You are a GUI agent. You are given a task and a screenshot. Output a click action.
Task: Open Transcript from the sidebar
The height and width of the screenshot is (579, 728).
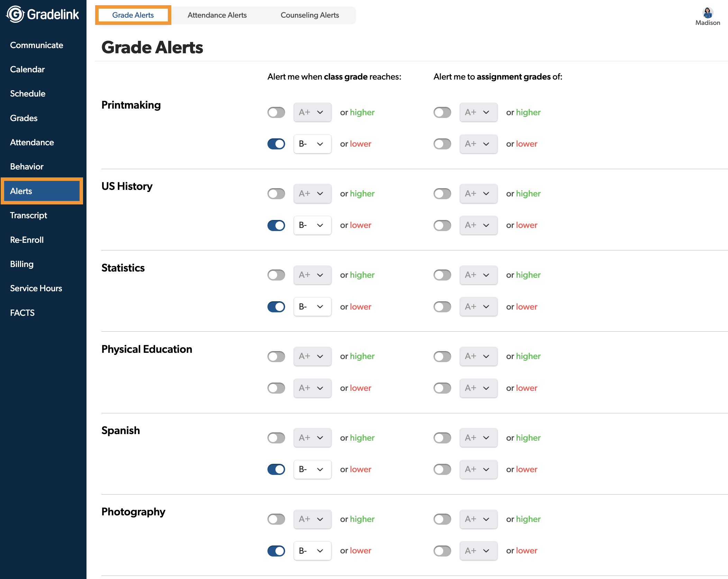[x=28, y=215]
